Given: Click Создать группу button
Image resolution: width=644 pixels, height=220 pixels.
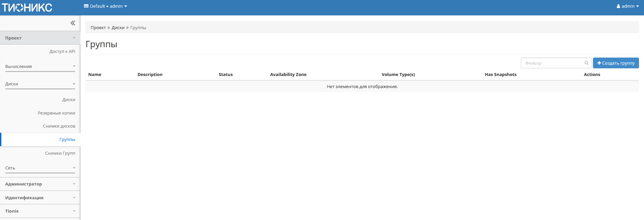Looking at the screenshot, I should pyautogui.click(x=616, y=63).
